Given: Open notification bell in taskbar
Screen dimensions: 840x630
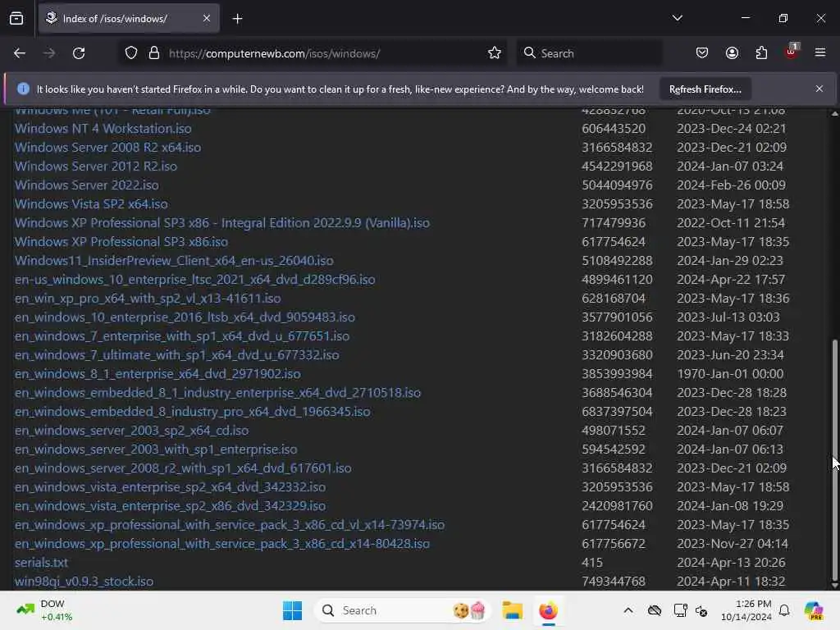Looking at the screenshot, I should point(784,610).
